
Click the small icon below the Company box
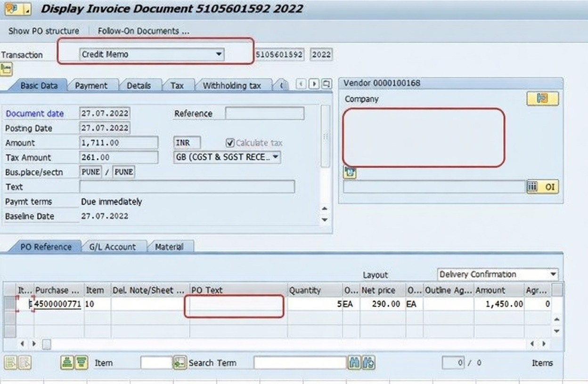click(350, 173)
